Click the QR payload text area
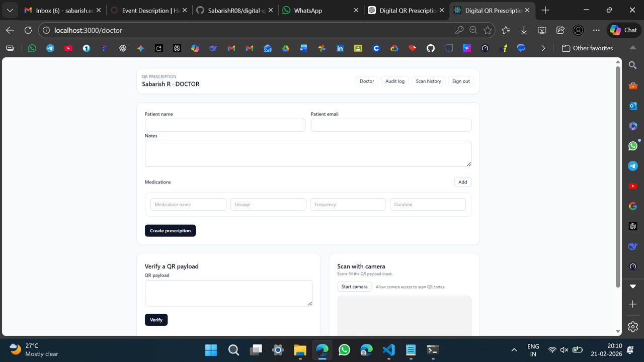 (x=228, y=293)
